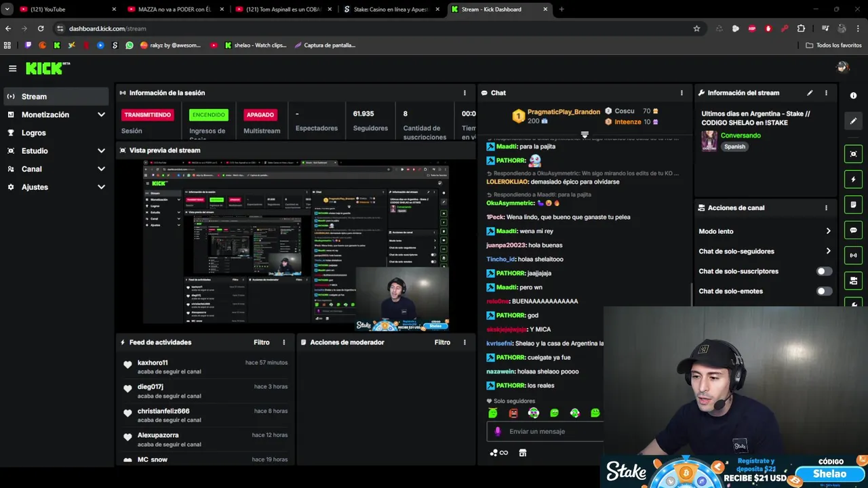Select Stream in the left sidebar
Screen dimensions: 868x488
click(x=56, y=96)
